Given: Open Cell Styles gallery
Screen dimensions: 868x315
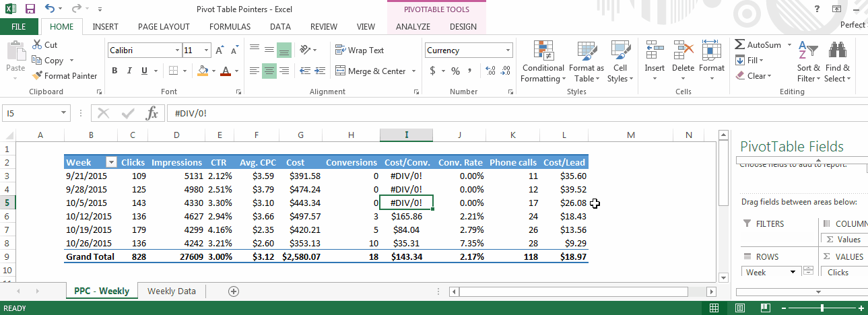Looking at the screenshot, I should point(620,61).
